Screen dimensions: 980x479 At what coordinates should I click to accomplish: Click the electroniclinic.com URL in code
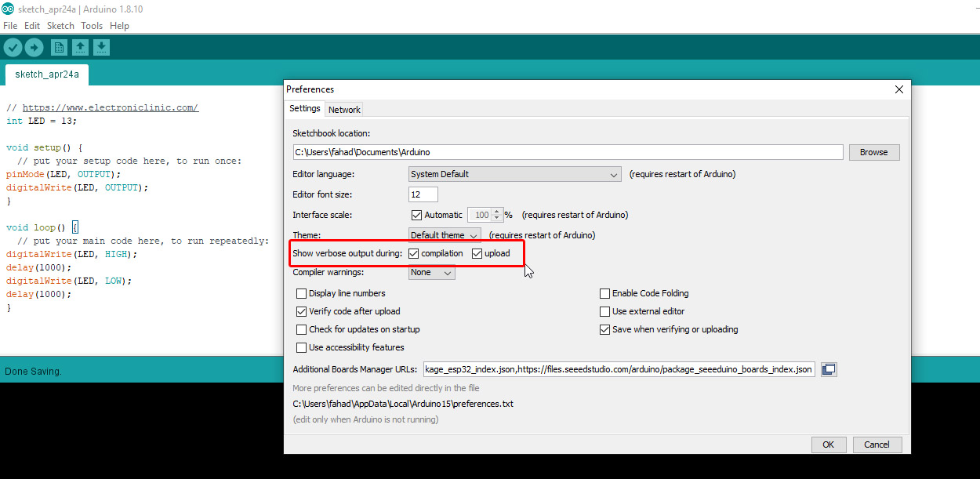[111, 108]
